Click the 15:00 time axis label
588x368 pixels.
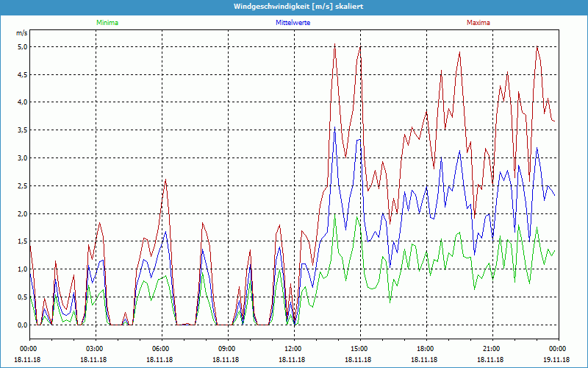pos(359,348)
